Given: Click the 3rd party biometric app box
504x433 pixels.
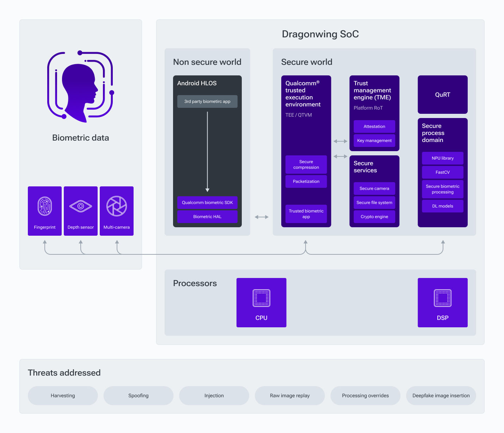Looking at the screenshot, I should click(x=207, y=101).
